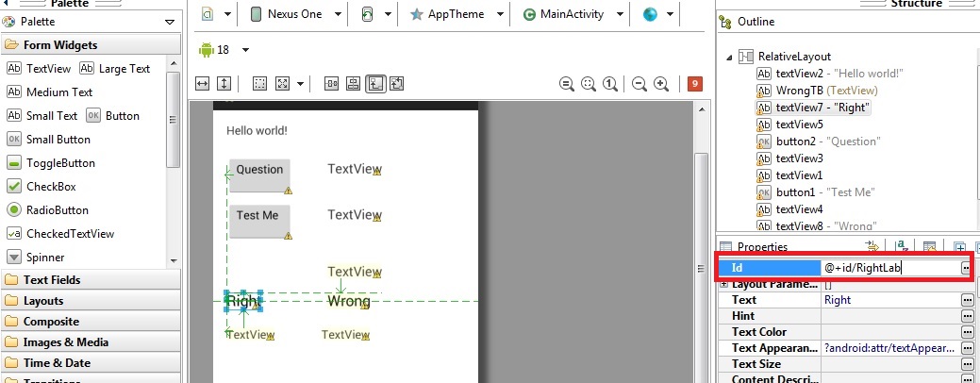This screenshot has height=383, width=980.
Task: Toggle layout width with horizontal arrows icon
Action: click(x=203, y=84)
